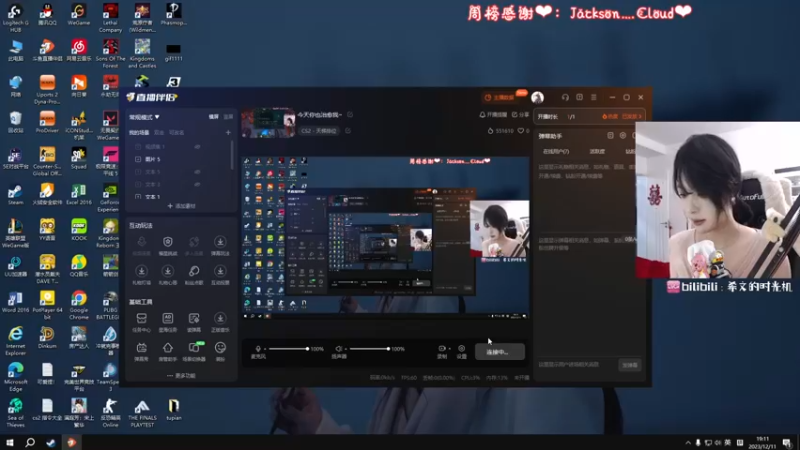Screen dimensions: 800x450
Task: Click the 分享 share button
Action: 520,115
